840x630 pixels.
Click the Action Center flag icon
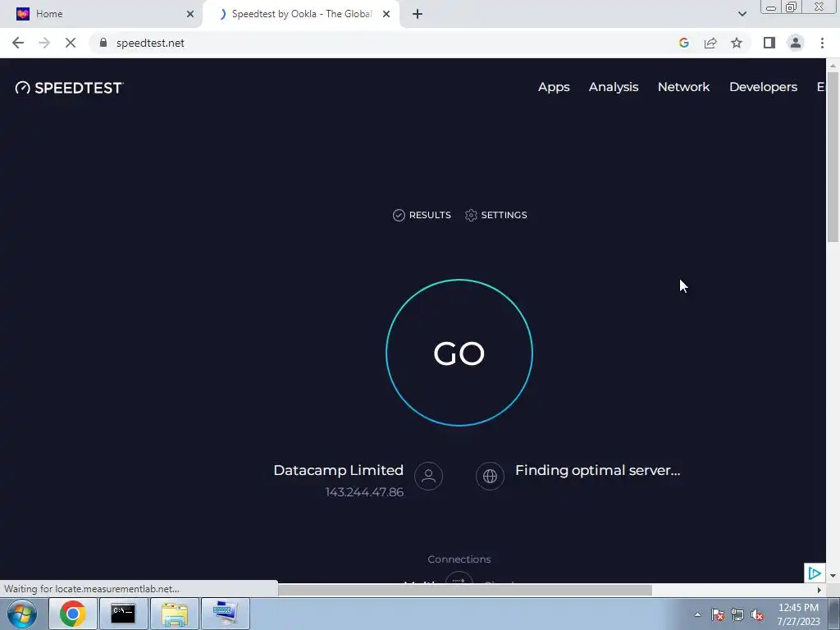[x=718, y=615]
